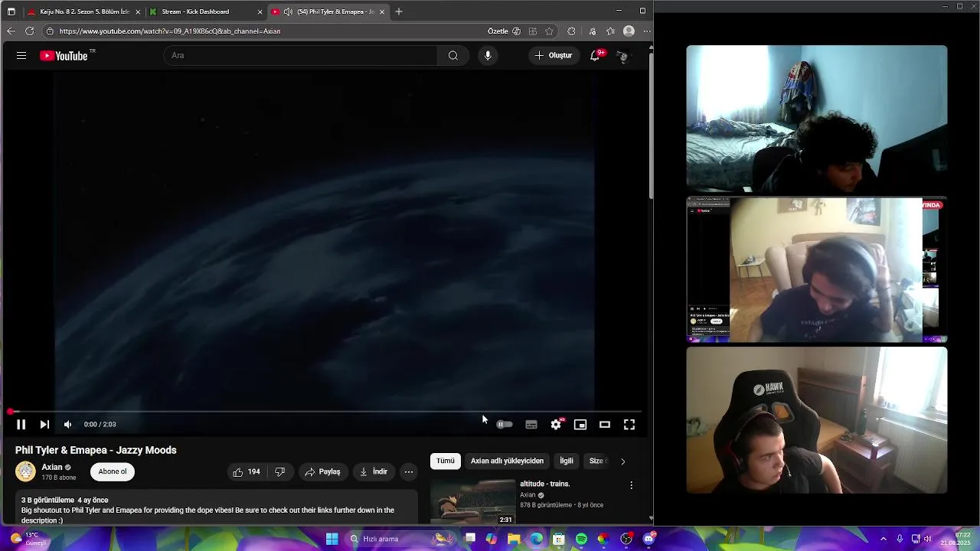This screenshot has width=980, height=551.
Task: Open the "Oluştur" create button
Action: point(554,55)
